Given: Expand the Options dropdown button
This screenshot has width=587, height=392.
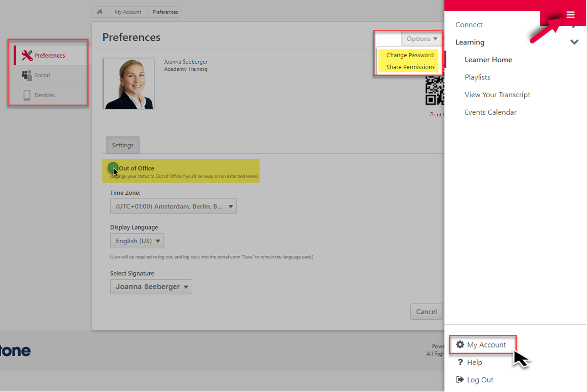Looking at the screenshot, I should pyautogui.click(x=422, y=39).
